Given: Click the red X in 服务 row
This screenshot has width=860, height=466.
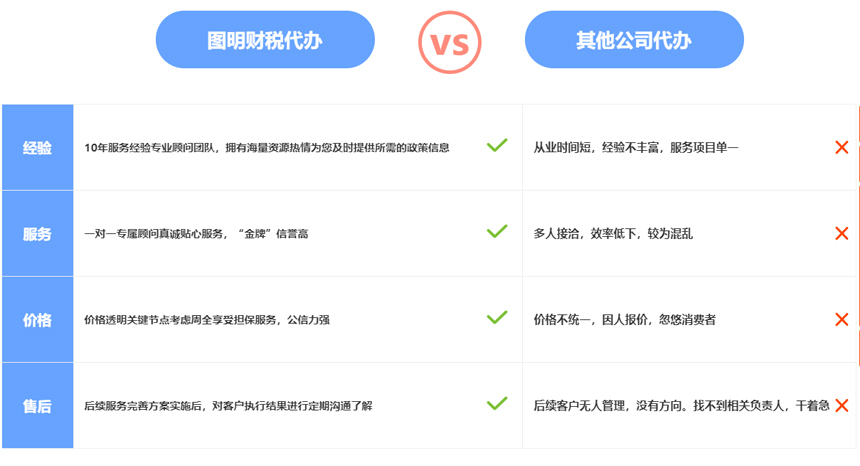Looking at the screenshot, I should (x=841, y=234).
